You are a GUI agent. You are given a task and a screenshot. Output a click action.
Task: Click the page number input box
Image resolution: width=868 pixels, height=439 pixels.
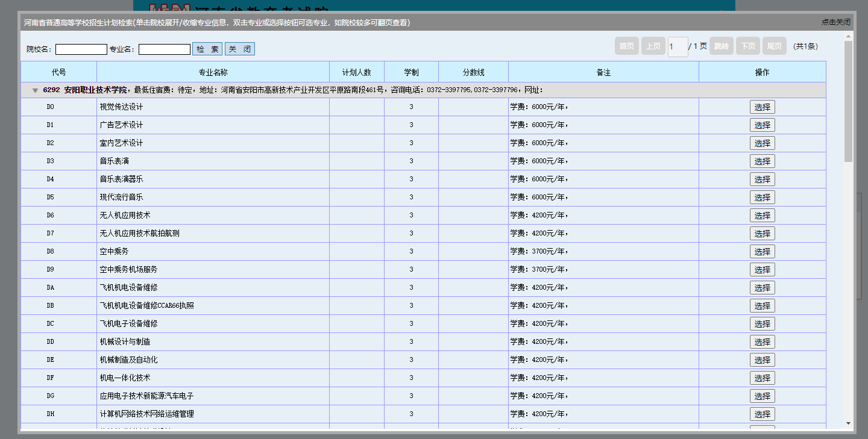pos(678,47)
